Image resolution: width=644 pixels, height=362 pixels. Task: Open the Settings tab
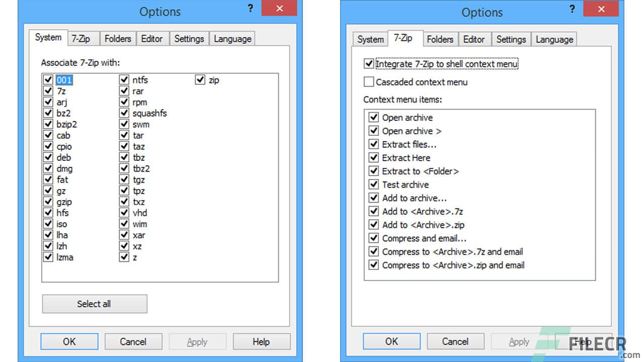[189, 38]
